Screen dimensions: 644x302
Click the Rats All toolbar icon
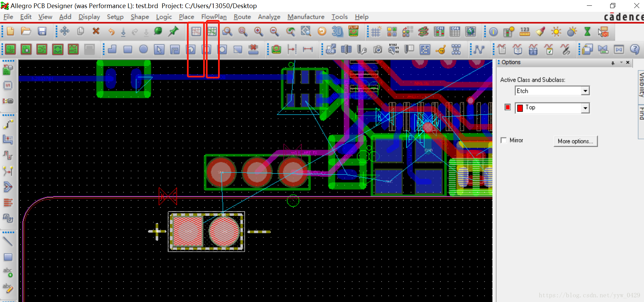212,32
